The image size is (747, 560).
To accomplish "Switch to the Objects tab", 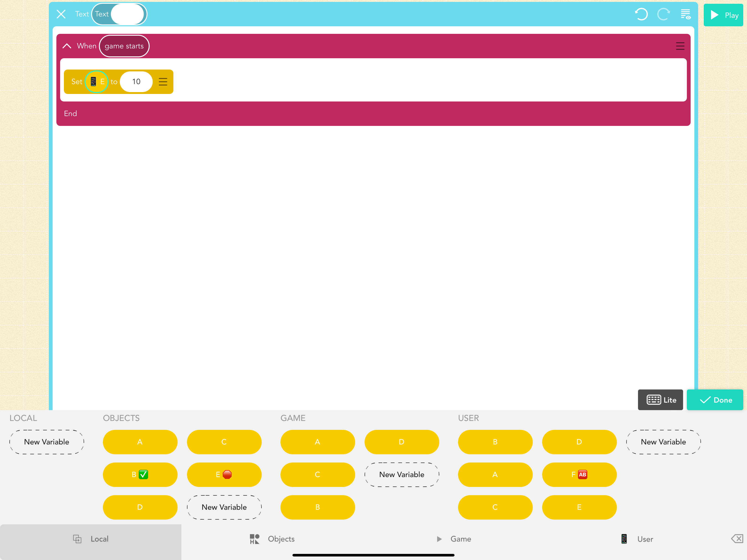I will 272,539.
